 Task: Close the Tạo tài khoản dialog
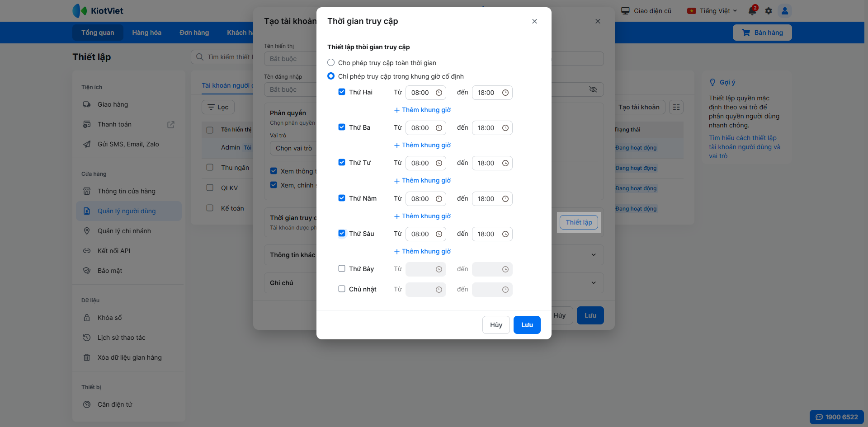tap(598, 21)
